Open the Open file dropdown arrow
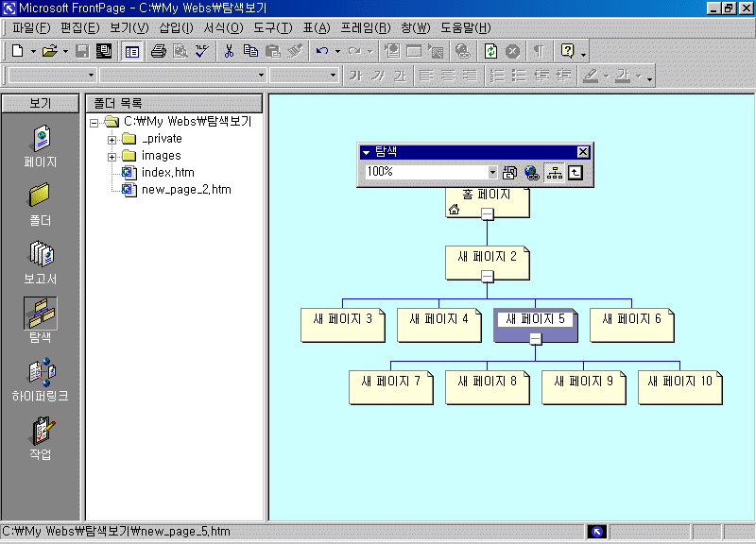 (65, 51)
